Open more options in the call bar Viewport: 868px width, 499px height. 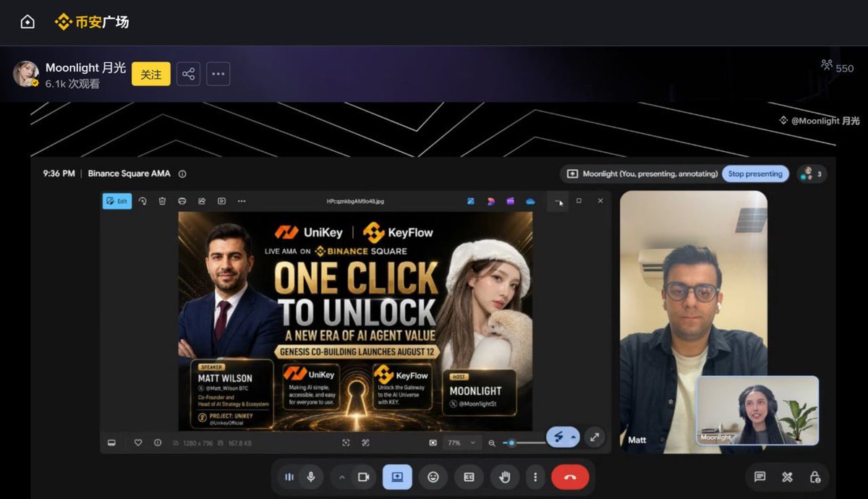535,477
